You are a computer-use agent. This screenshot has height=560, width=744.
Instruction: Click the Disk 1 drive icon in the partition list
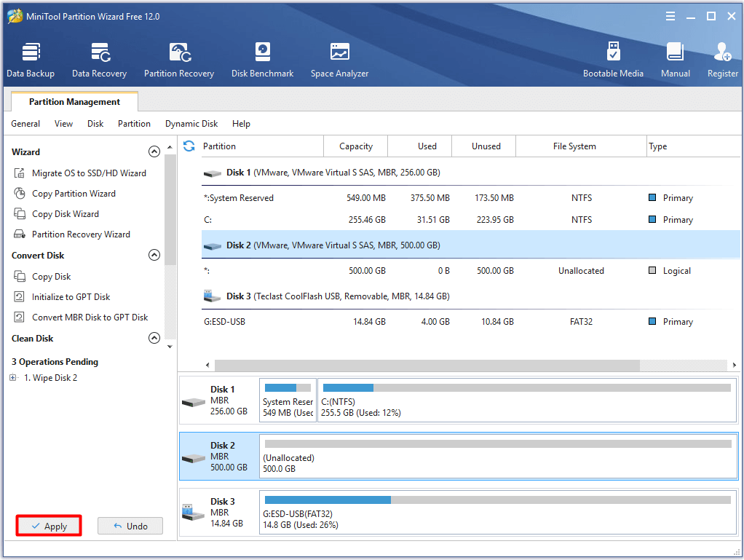[213, 173]
